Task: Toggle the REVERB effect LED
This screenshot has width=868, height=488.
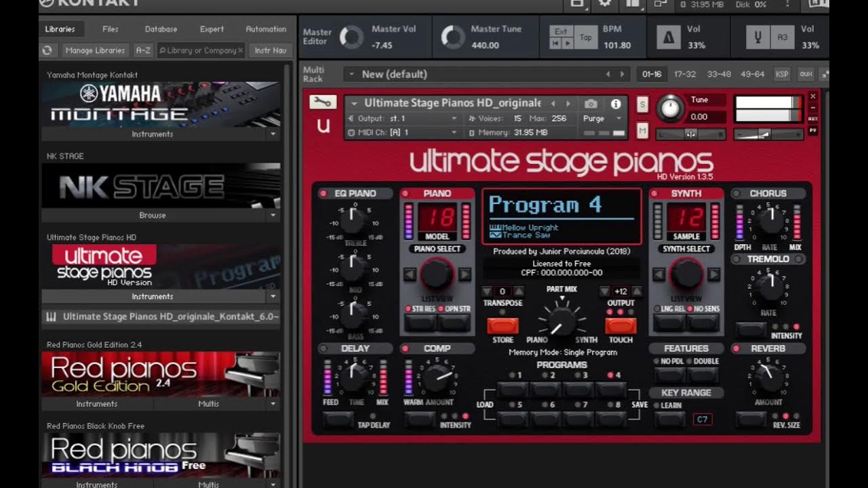Action: [736, 348]
